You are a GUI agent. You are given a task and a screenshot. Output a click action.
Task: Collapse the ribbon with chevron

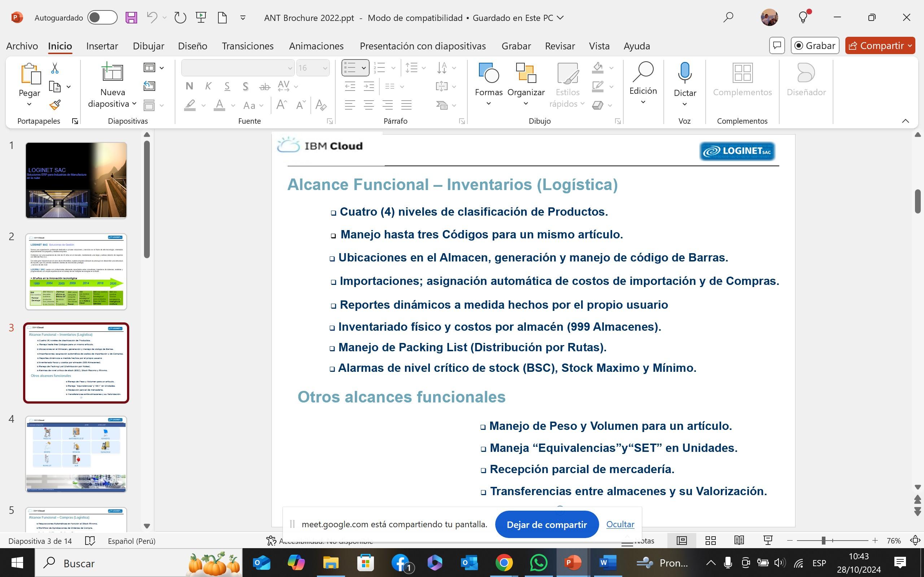click(905, 121)
